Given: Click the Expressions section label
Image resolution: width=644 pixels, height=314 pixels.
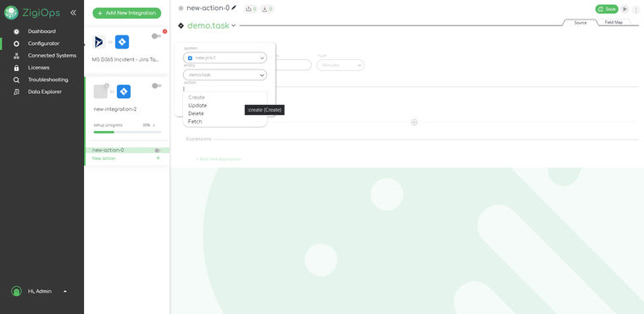Looking at the screenshot, I should click(199, 139).
